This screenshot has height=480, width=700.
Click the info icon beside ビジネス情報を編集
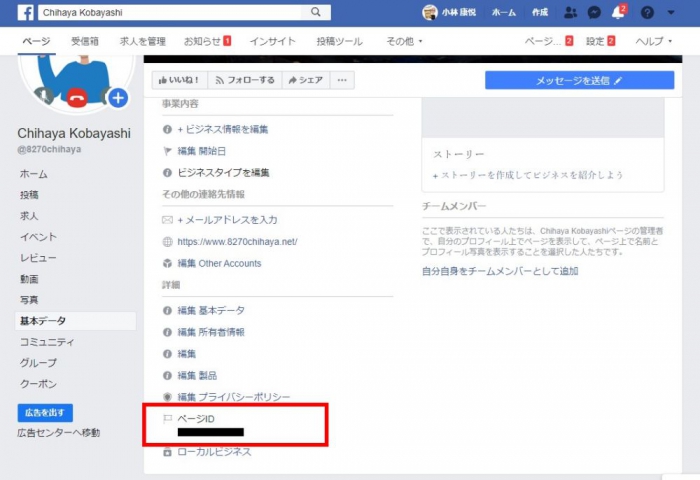click(x=167, y=129)
